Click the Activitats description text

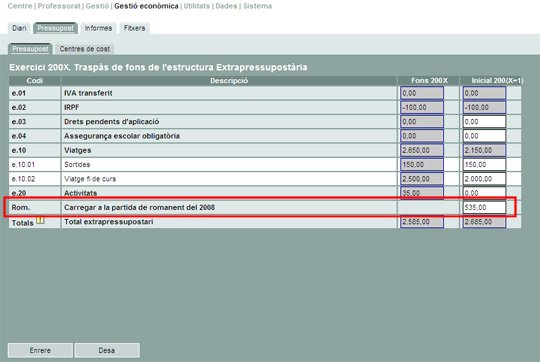(81, 193)
